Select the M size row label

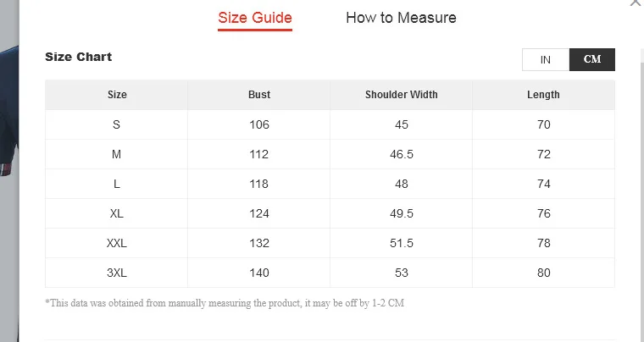point(117,154)
